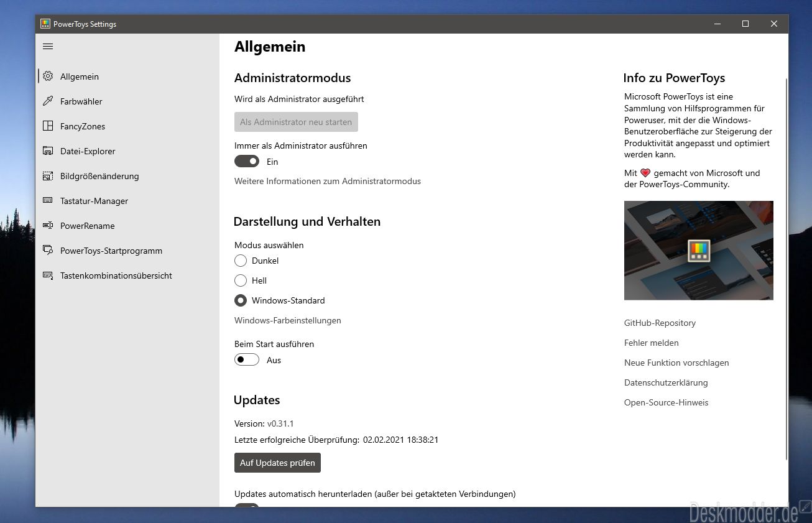The width and height of the screenshot is (812, 523).
Task: Open the hamburger navigation menu
Action: [x=48, y=46]
